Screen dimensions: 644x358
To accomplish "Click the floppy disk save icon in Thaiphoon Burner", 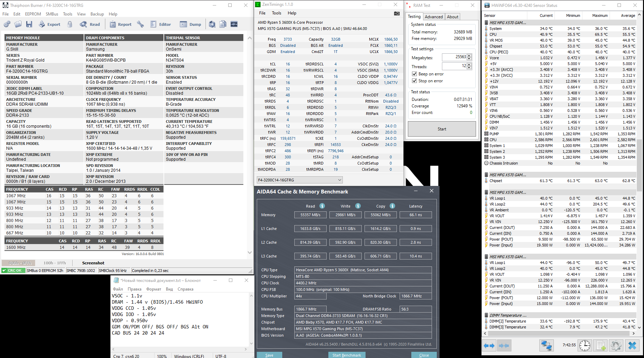I will coord(29,24).
